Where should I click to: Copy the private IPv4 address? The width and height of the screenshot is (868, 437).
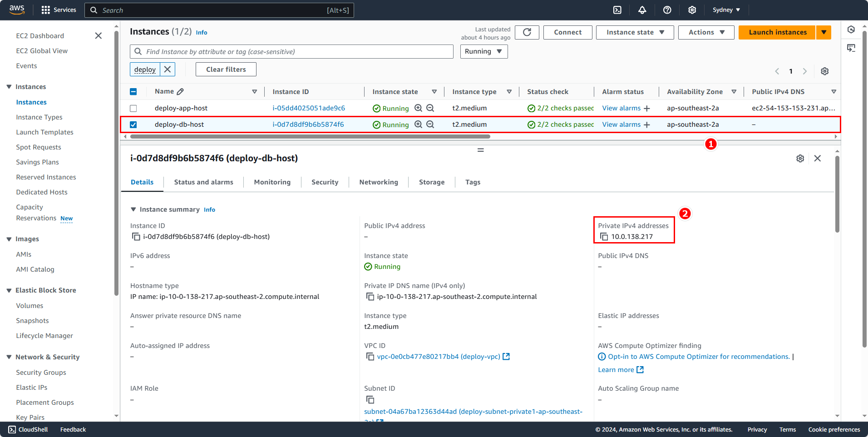click(604, 237)
